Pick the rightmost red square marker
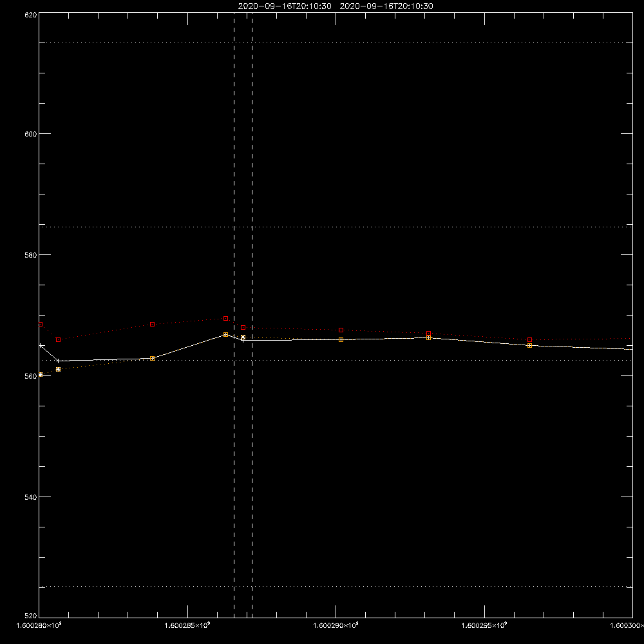Viewport: 644px width, 644px height. click(x=529, y=339)
